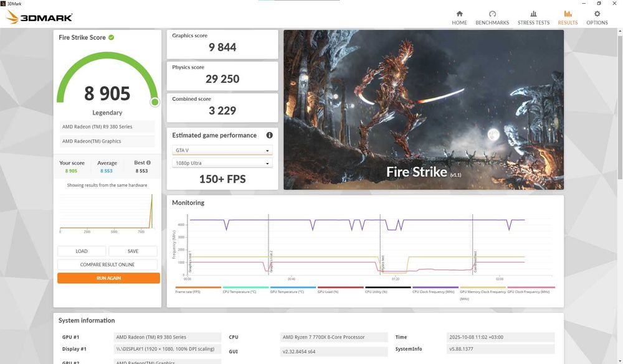Click the green validated checkmark beside Fire Strike Score

point(112,37)
